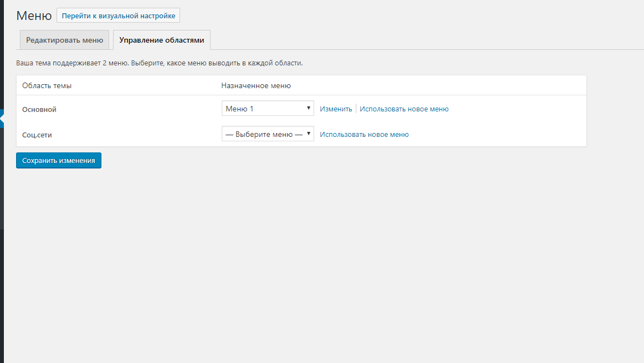
Task: Use new menu link for Соц.сети area
Action: coord(364,135)
